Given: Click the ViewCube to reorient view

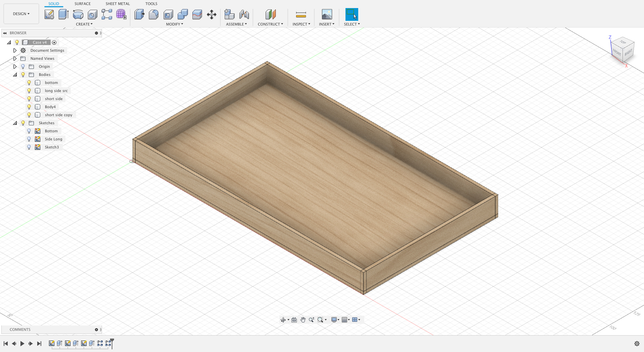Looking at the screenshot, I should point(623,50).
